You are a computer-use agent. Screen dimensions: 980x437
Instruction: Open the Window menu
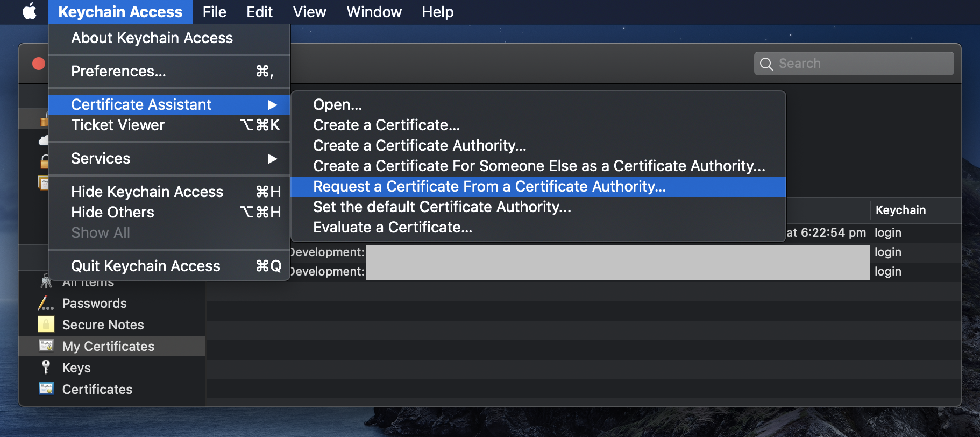(x=374, y=12)
